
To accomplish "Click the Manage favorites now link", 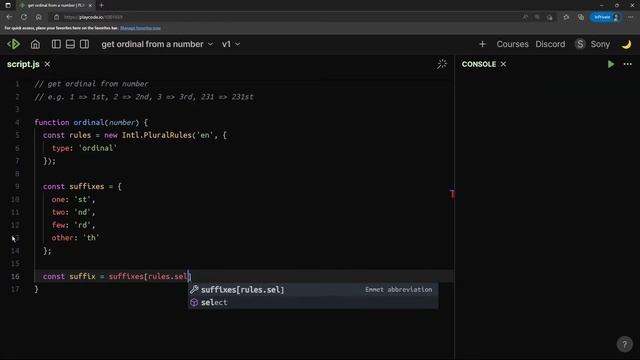I will click(140, 28).
